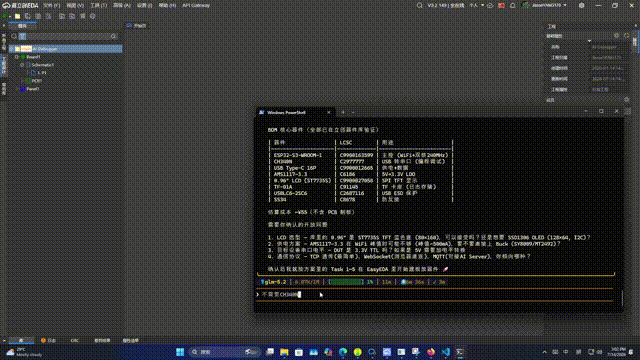The image size is (640, 360).
Task: Select the AI Debugger project row
Action: [x=66, y=49]
